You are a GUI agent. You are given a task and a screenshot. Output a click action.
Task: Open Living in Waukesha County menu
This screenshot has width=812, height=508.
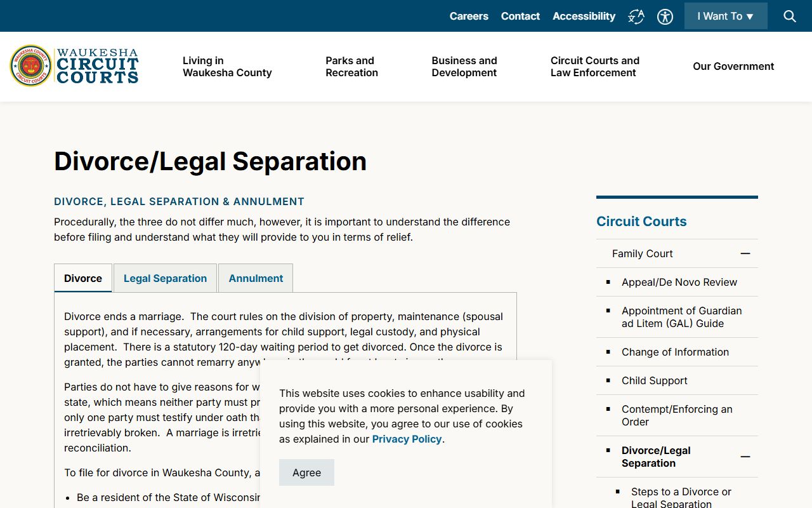point(227,67)
